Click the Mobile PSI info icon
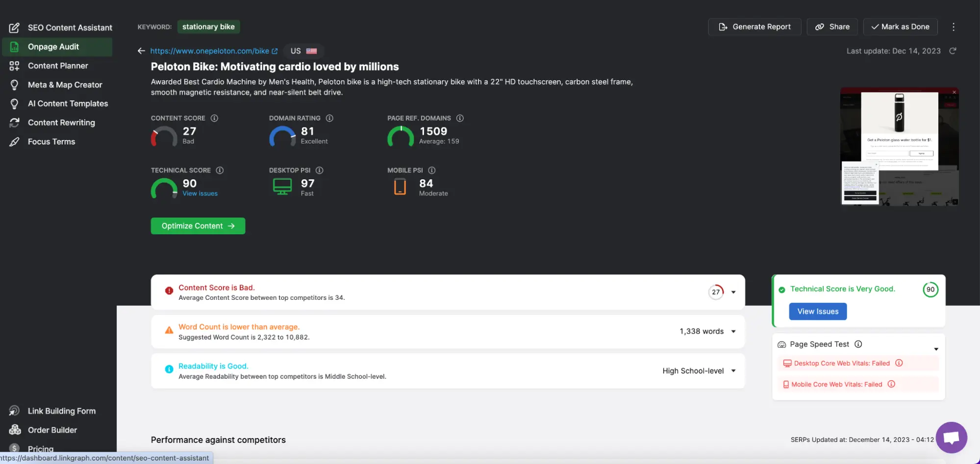Screen dimensions: 980x464 (432, 171)
